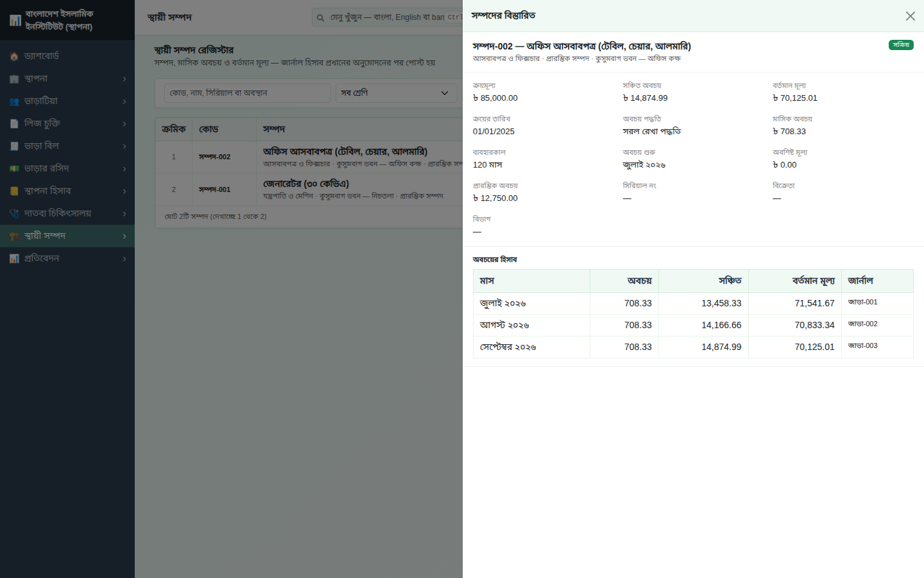Open journal link জাভা-001
The width and height of the screenshot is (924, 578).
[862, 302]
